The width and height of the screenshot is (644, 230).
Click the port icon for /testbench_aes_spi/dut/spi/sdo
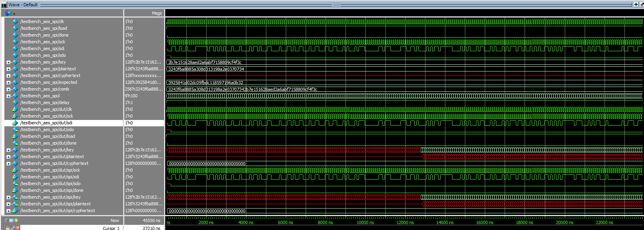point(15,184)
